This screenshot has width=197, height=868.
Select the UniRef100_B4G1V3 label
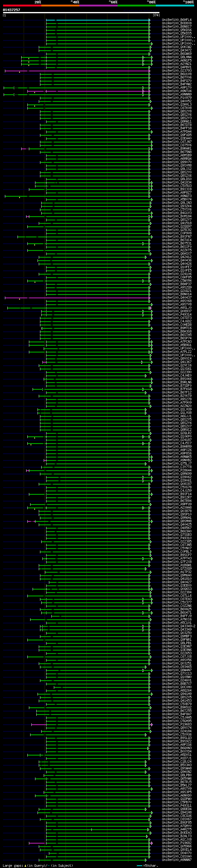pos(176,213)
